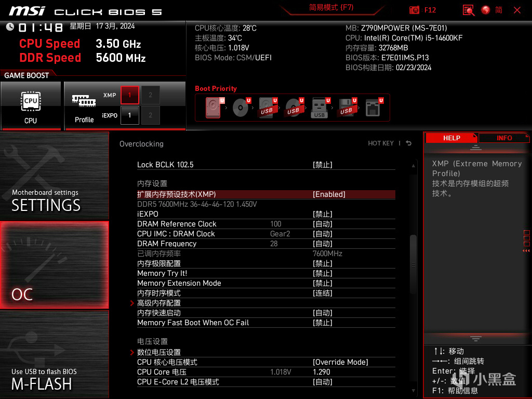Open Motherboard SETTINGS section
The image size is (532, 399).
click(x=54, y=176)
